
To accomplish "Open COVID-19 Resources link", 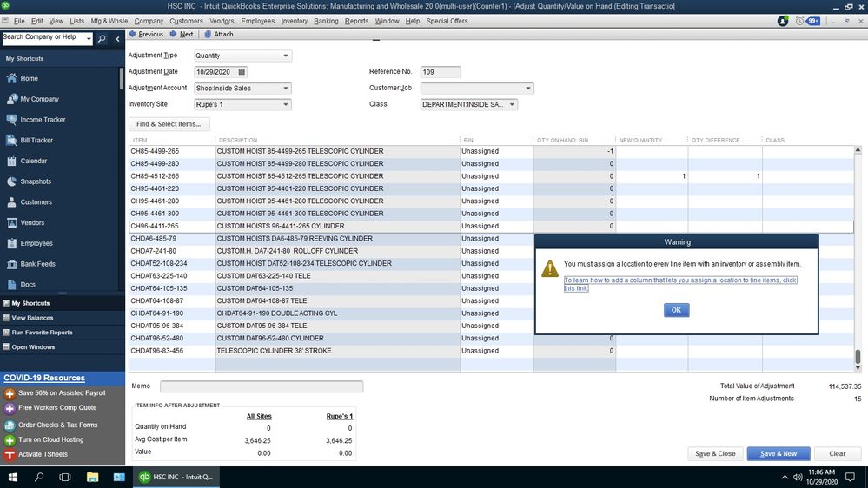I will [x=44, y=378].
